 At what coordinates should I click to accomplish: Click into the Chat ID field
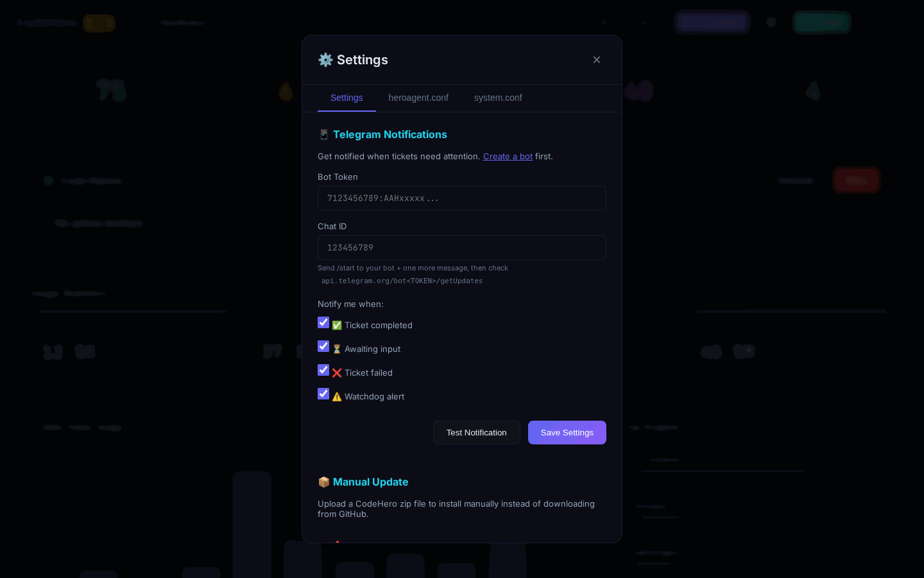(x=462, y=247)
